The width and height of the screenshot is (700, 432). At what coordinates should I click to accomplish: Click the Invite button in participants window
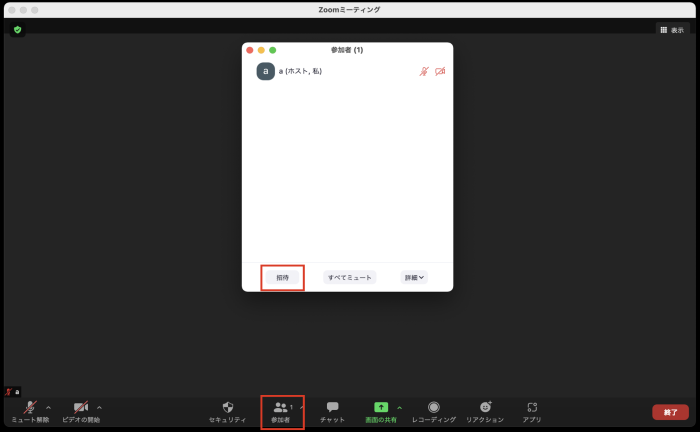coord(282,278)
